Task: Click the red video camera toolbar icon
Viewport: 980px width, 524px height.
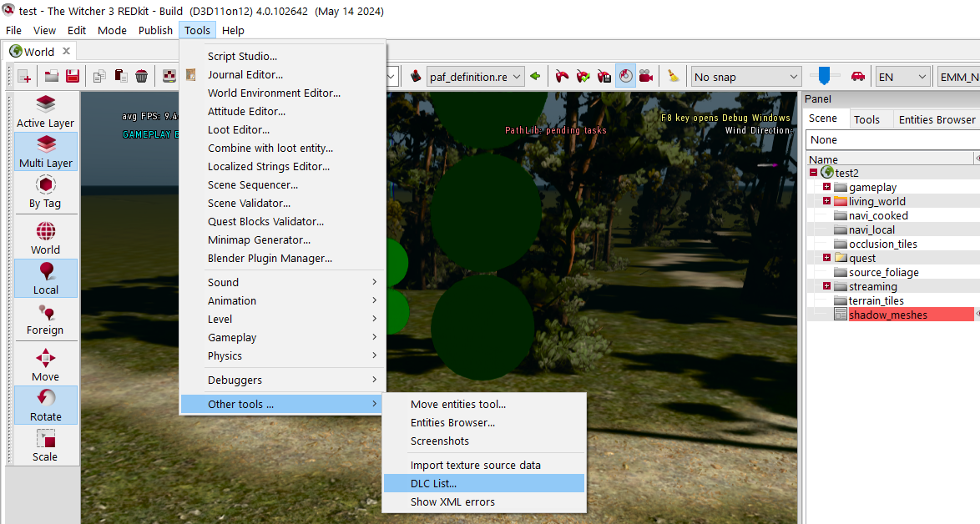Action: 646,77
